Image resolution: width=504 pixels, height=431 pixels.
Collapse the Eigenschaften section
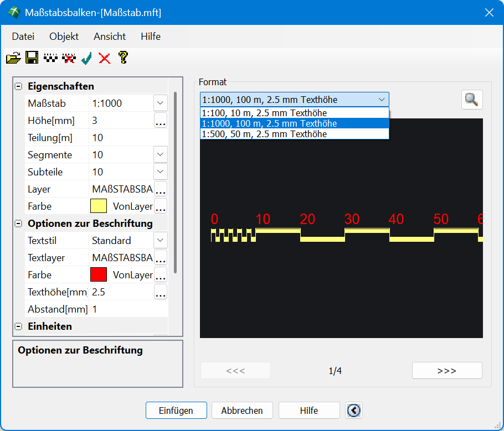pyautogui.click(x=18, y=86)
